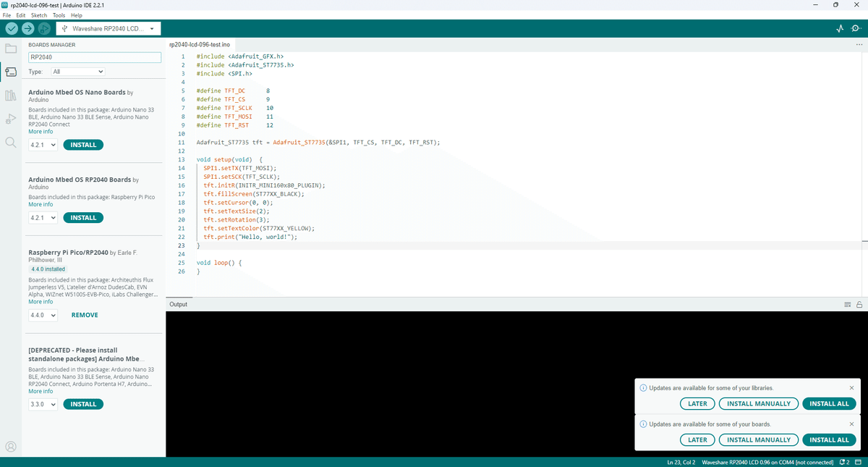Open the Serial Monitor icon
Image resolution: width=868 pixels, height=467 pixels.
coord(856,29)
